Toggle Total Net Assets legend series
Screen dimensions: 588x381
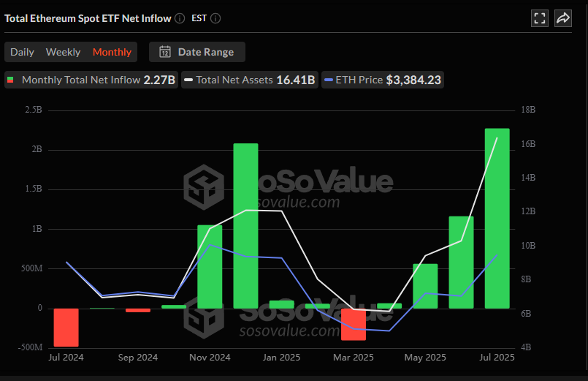250,80
